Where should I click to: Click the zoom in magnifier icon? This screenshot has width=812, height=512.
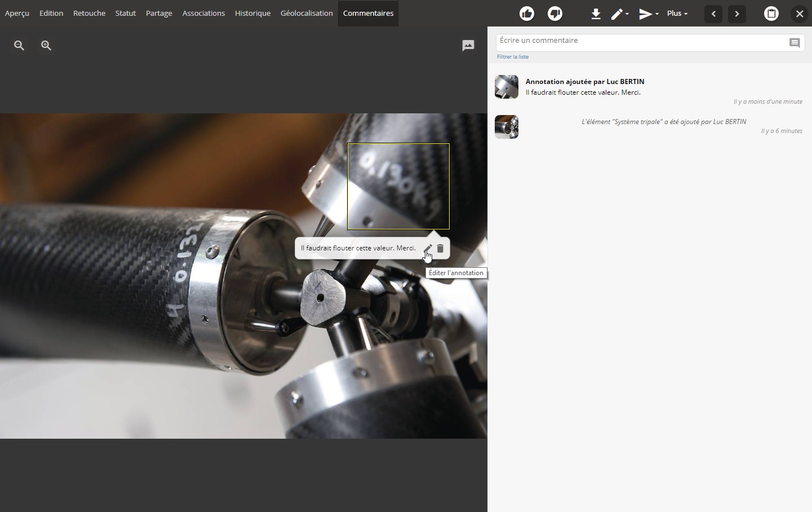pyautogui.click(x=46, y=46)
